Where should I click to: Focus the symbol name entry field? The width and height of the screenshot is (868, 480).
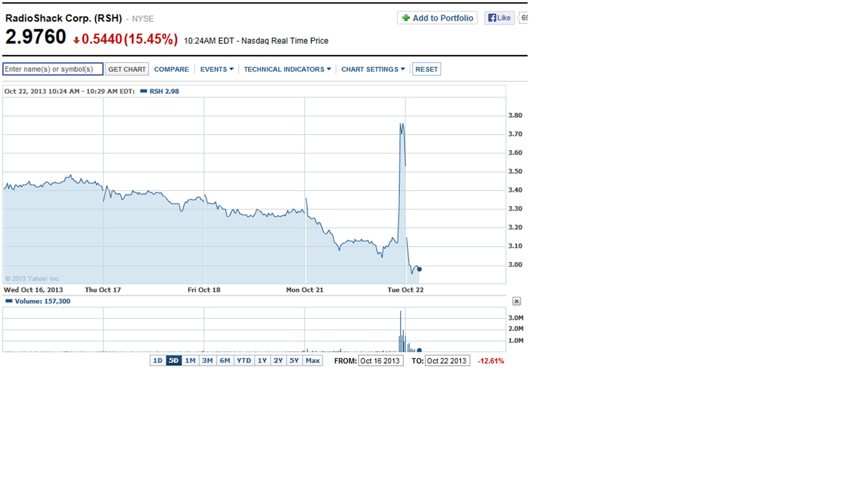coord(53,69)
